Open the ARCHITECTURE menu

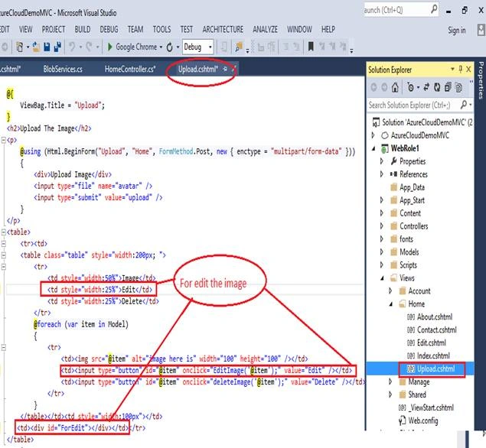223,29
